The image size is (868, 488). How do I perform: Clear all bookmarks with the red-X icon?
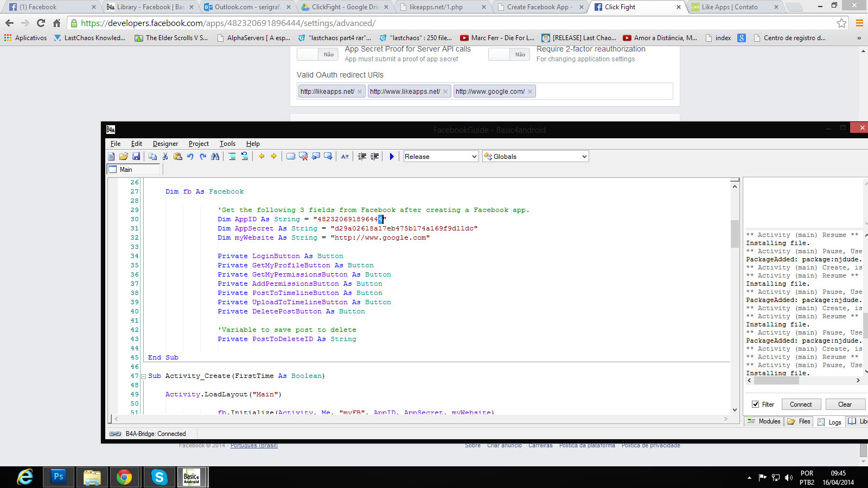click(303, 157)
